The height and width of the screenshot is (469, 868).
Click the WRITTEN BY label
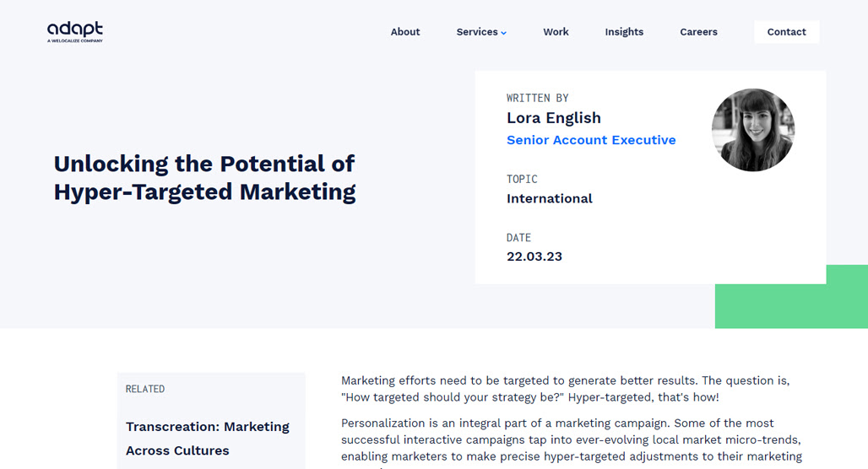coord(538,98)
